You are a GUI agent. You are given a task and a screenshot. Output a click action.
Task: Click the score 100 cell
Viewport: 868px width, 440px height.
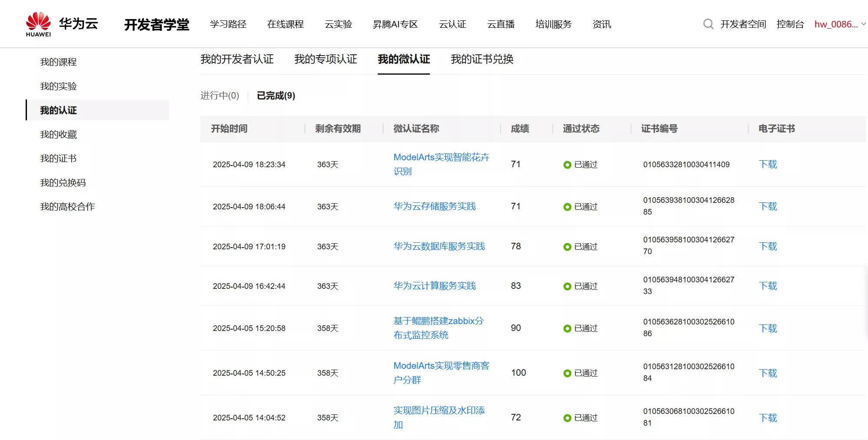coord(519,373)
